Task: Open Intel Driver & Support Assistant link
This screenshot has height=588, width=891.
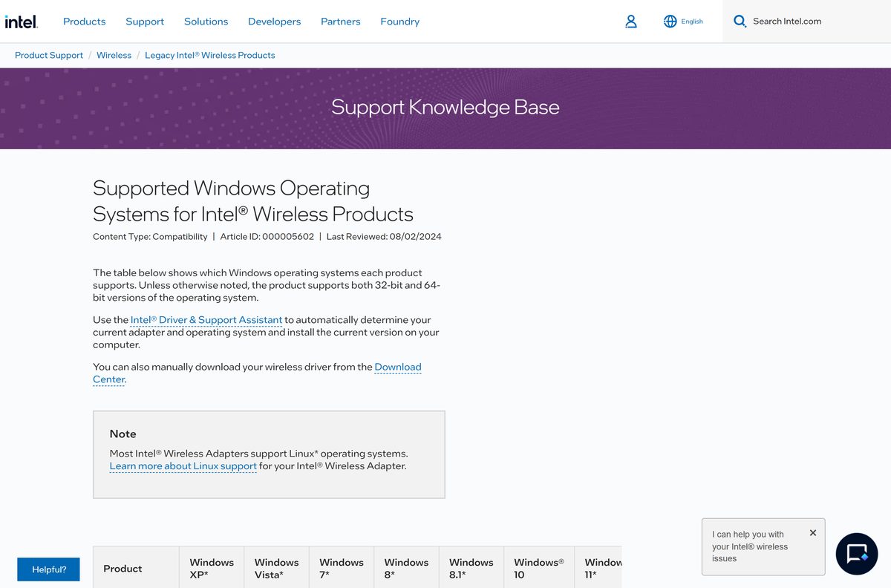Action: click(206, 320)
